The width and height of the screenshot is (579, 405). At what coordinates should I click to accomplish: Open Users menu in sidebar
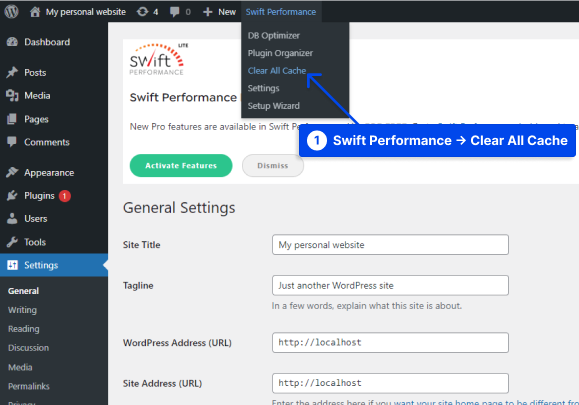(x=36, y=219)
